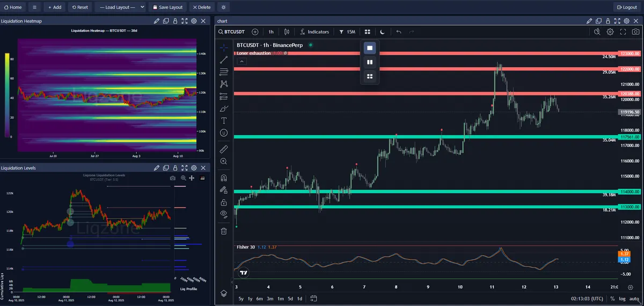Toggle dark theme moon icon
644x306 pixels.
point(382,32)
